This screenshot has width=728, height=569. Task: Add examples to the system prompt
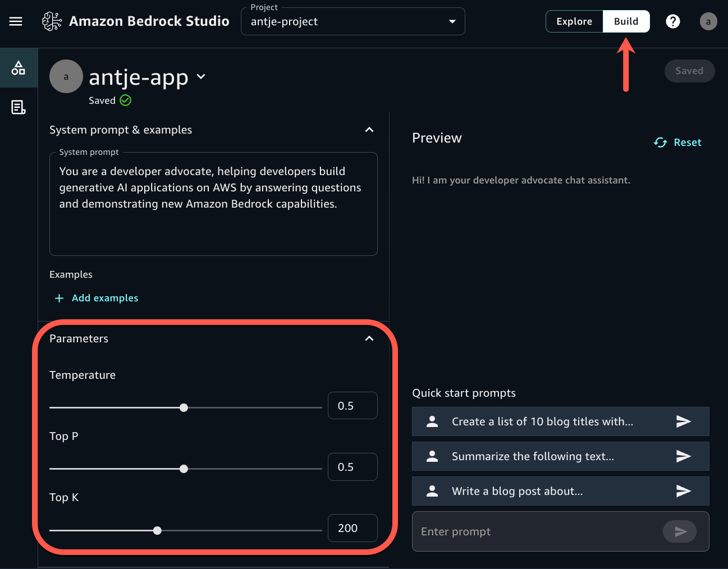coord(96,298)
